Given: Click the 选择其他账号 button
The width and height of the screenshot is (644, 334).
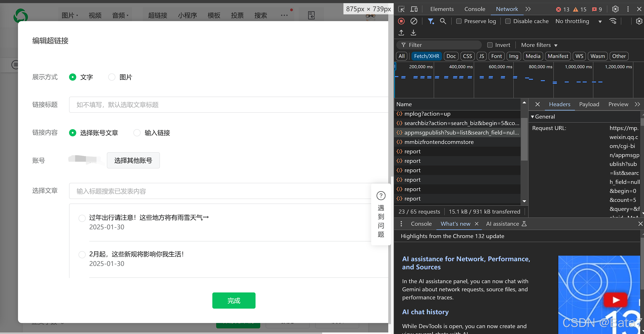Looking at the screenshot, I should (x=133, y=160).
